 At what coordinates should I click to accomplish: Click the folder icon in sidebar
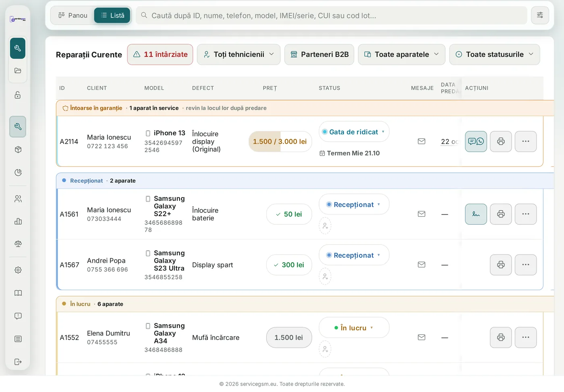(18, 71)
